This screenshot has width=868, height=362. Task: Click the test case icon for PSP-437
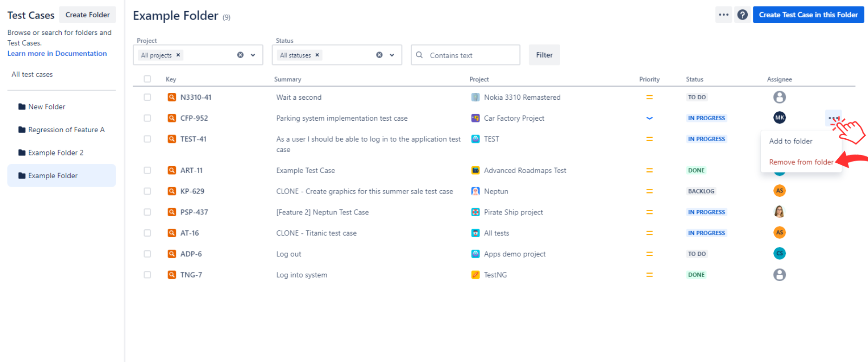172,212
